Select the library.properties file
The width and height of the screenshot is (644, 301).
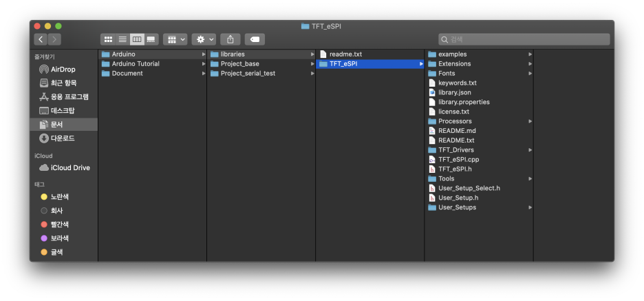click(479, 102)
